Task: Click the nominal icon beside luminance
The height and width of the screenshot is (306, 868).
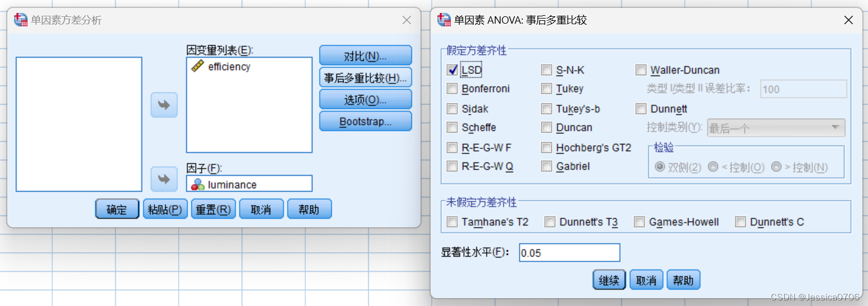Action: click(x=197, y=184)
